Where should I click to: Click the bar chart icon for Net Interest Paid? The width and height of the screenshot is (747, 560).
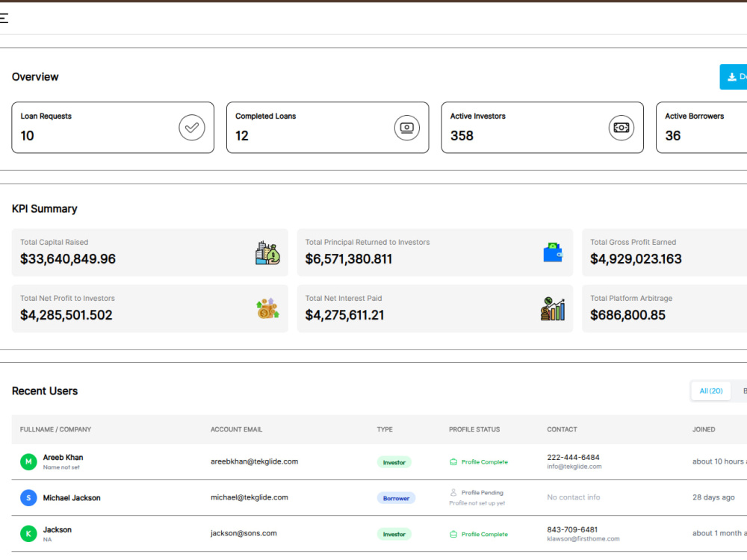(553, 308)
